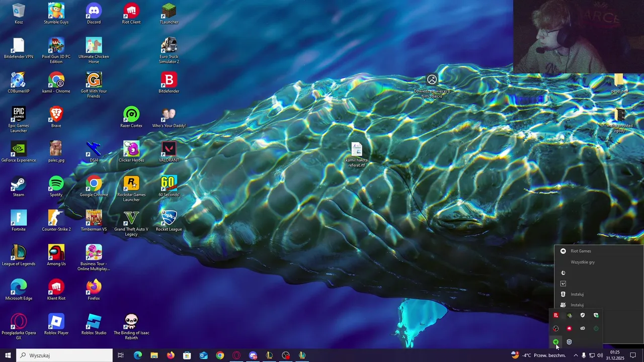Image resolution: width=644 pixels, height=362 pixels.
Task: Open the Windows Start menu
Action: point(8,355)
